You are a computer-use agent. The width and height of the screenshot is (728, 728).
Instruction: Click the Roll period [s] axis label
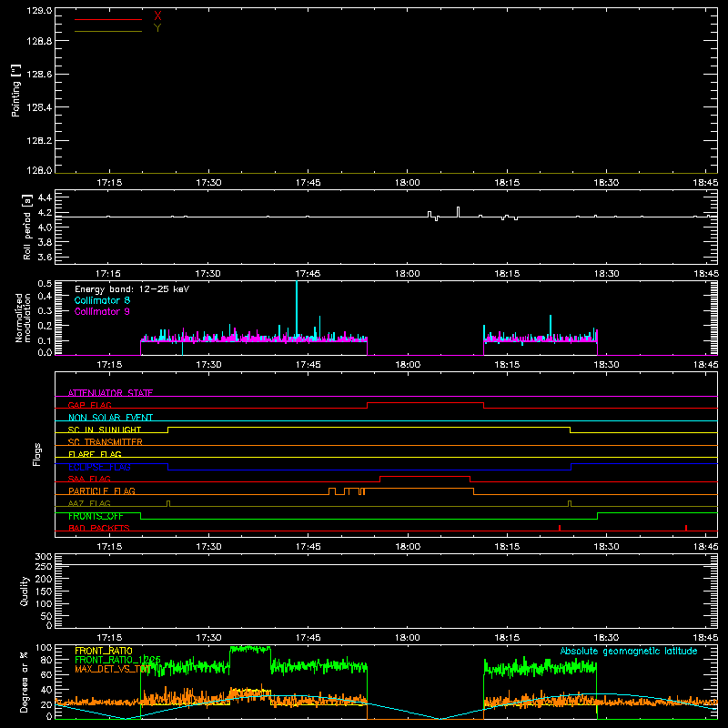tap(27, 227)
